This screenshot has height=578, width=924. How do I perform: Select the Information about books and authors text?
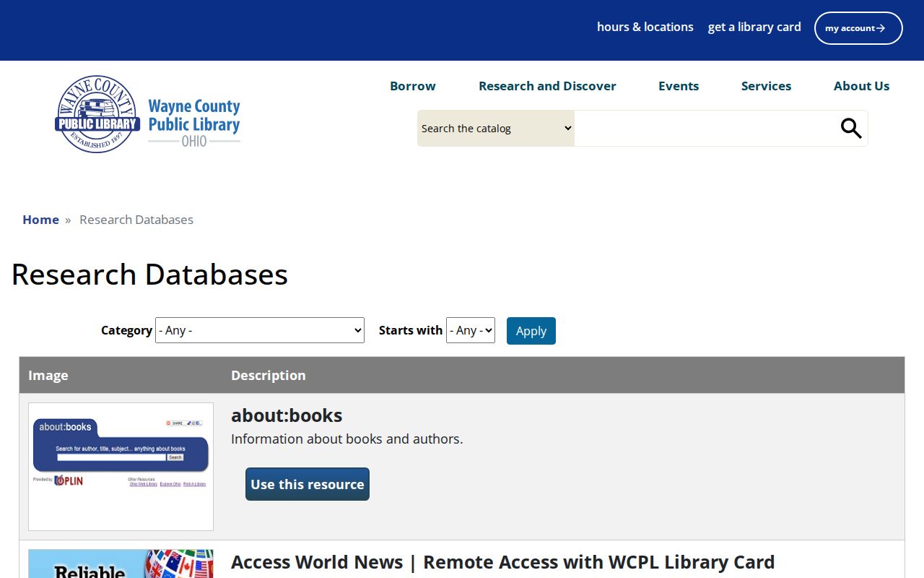click(x=347, y=439)
